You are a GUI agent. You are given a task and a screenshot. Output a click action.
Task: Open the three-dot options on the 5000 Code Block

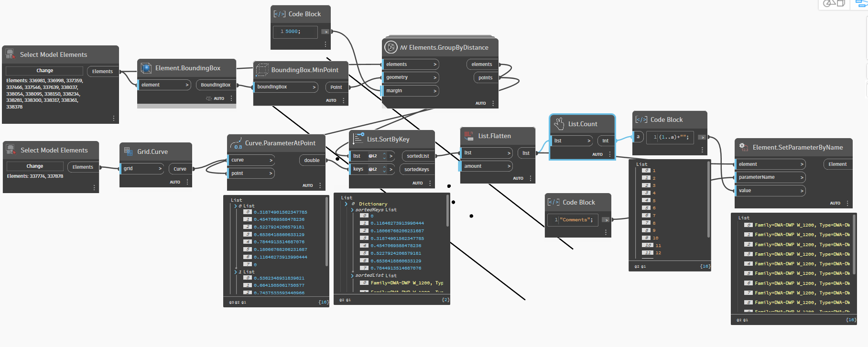[325, 44]
